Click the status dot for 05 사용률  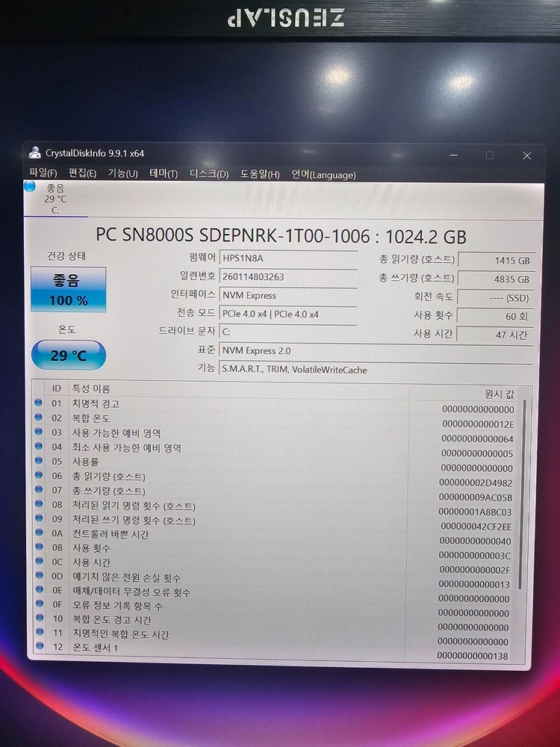[38, 461]
